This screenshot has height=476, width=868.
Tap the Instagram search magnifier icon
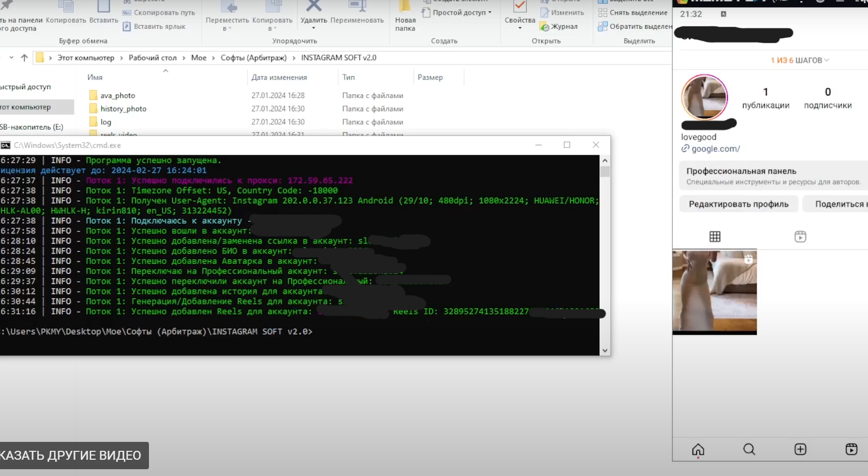(749, 450)
